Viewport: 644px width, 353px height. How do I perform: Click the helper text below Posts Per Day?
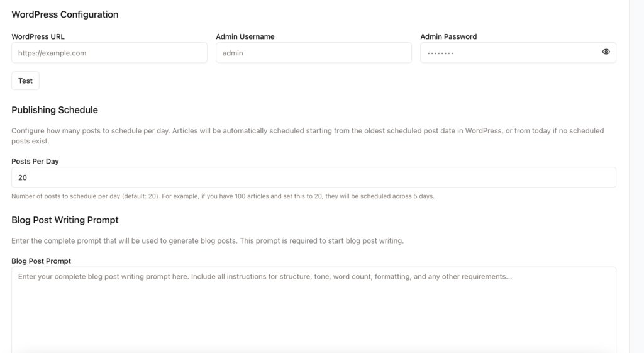[x=223, y=196]
